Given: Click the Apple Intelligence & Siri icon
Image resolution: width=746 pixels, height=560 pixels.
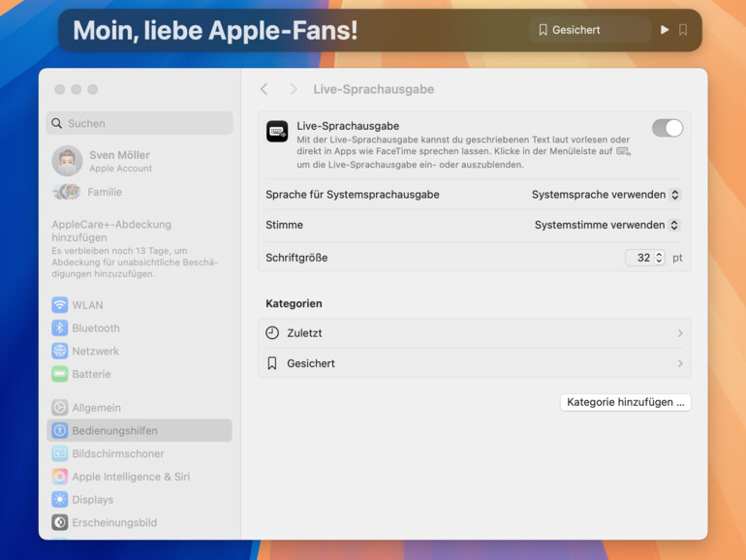Looking at the screenshot, I should [x=59, y=477].
